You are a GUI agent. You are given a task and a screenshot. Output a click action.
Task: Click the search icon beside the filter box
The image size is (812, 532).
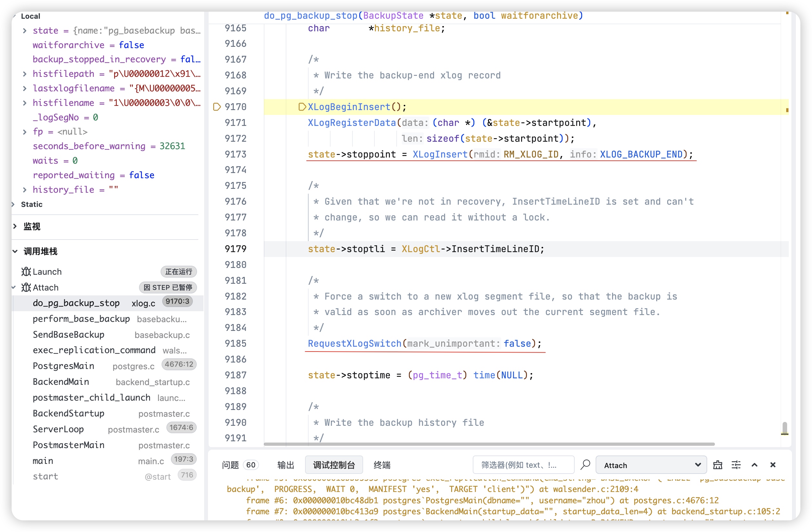point(585,465)
